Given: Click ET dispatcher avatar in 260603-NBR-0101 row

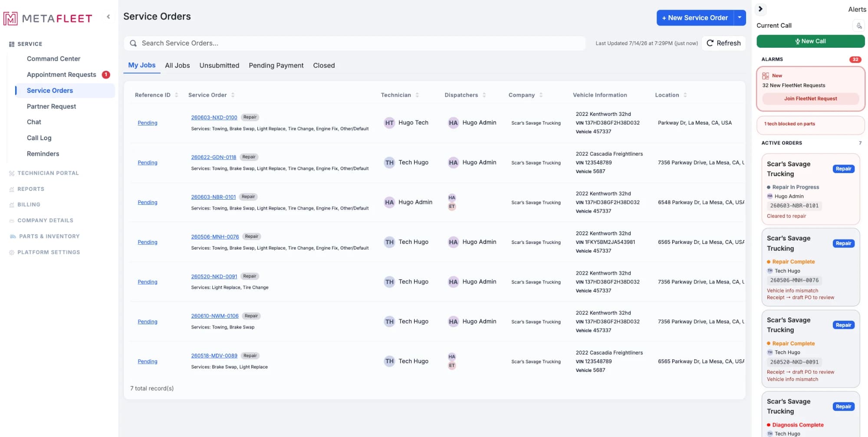Looking at the screenshot, I should 452,207.
